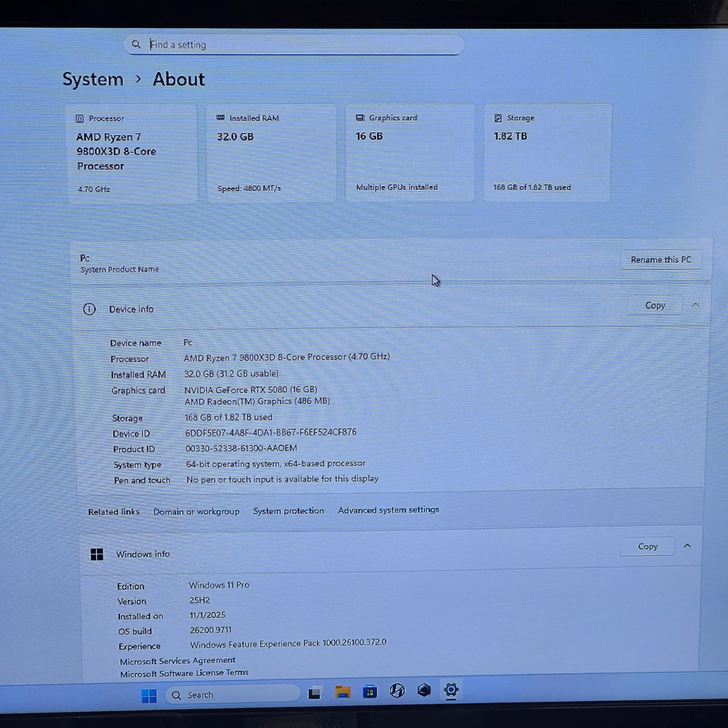728x728 pixels.
Task: Click the Windows logo icon beside Windows info
Action: click(97, 554)
